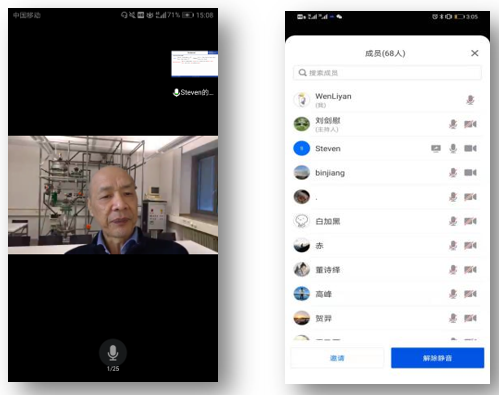Toggle Steven's camera icon
Image resolution: width=499 pixels, height=395 pixels.
click(470, 148)
